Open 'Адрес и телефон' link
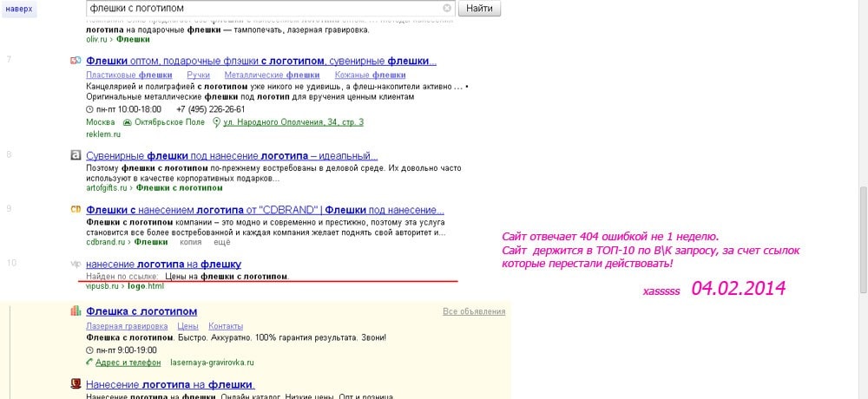 point(128,363)
